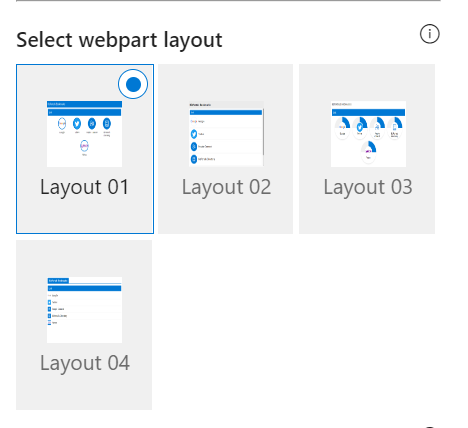Image resolution: width=468 pixels, height=428 pixels.
Task: Click the "Select webpart layout" heading
Action: tap(119, 40)
